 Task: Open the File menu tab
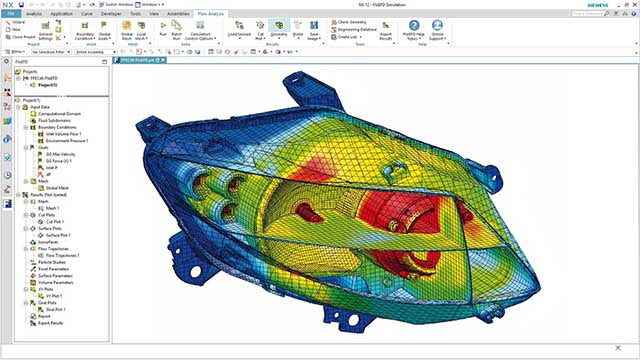coord(11,14)
